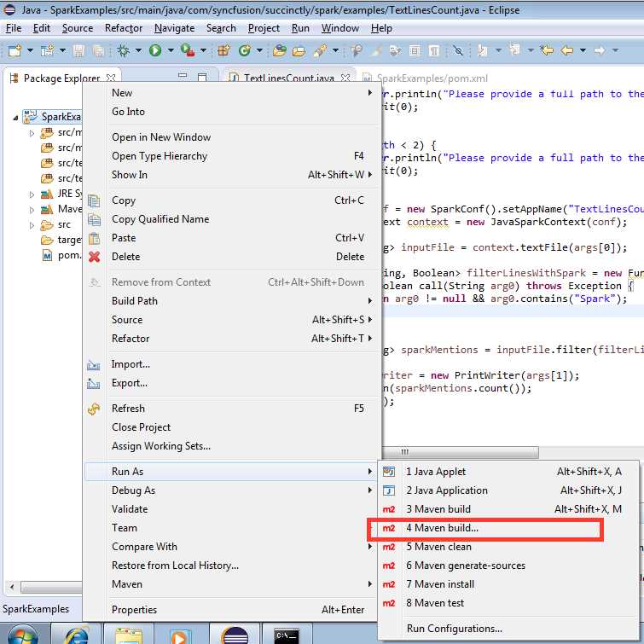
Task: Open the media player taskbar icon
Action: [x=180, y=635]
